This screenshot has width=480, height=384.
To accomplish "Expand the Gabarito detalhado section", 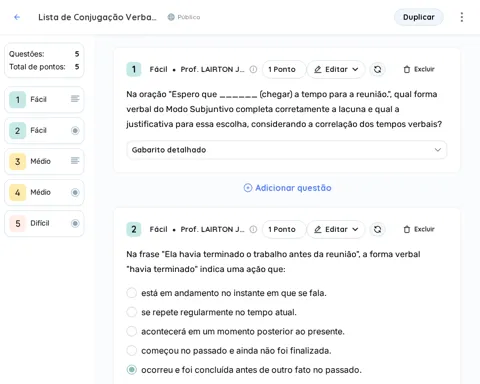I will tap(287, 150).
